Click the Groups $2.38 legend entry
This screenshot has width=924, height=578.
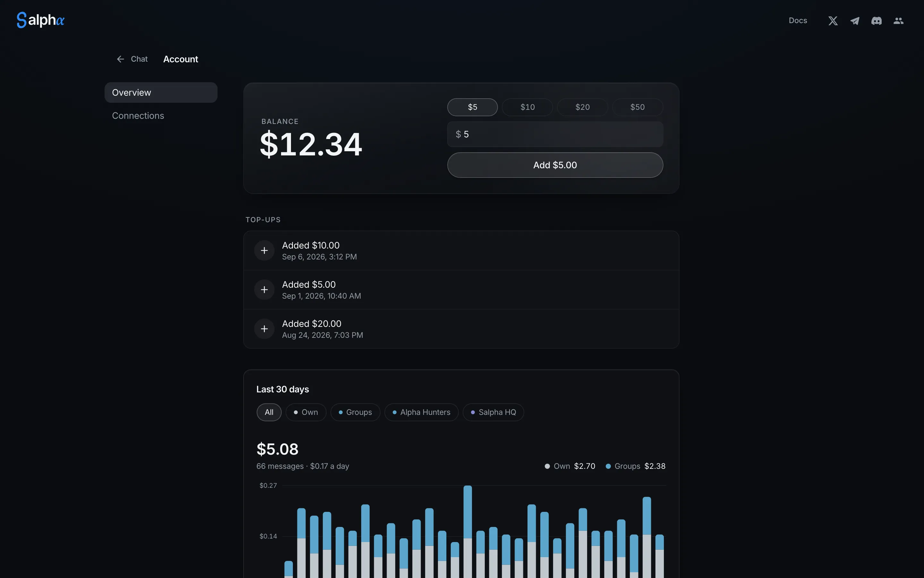(635, 466)
